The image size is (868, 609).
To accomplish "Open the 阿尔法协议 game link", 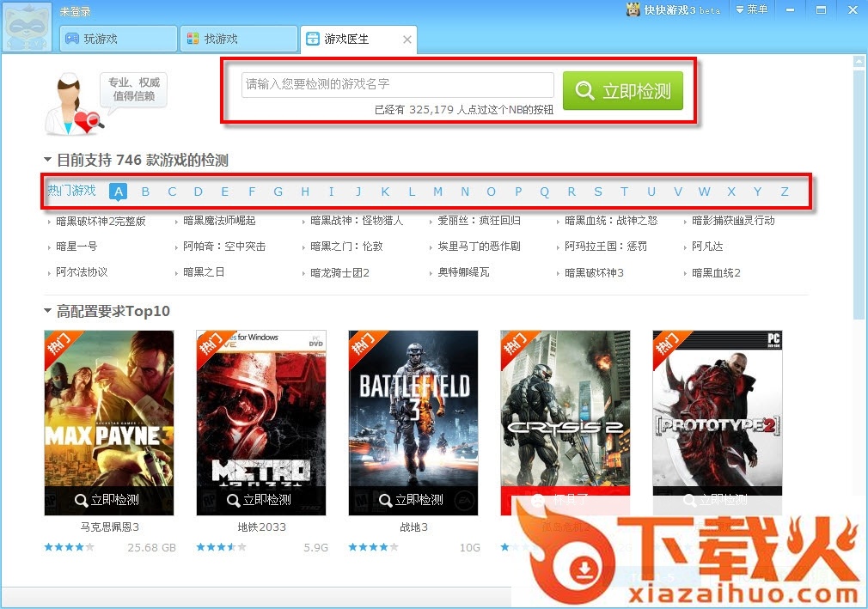I will [82, 272].
